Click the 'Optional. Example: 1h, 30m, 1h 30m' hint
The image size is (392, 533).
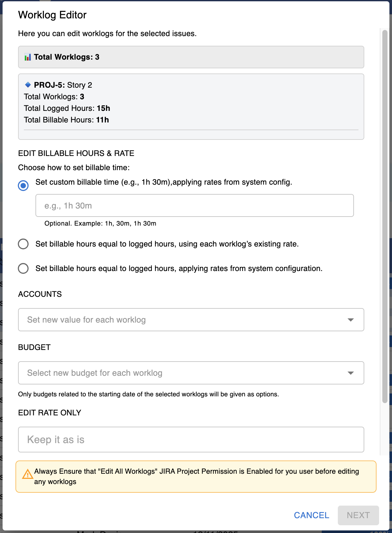tap(100, 223)
